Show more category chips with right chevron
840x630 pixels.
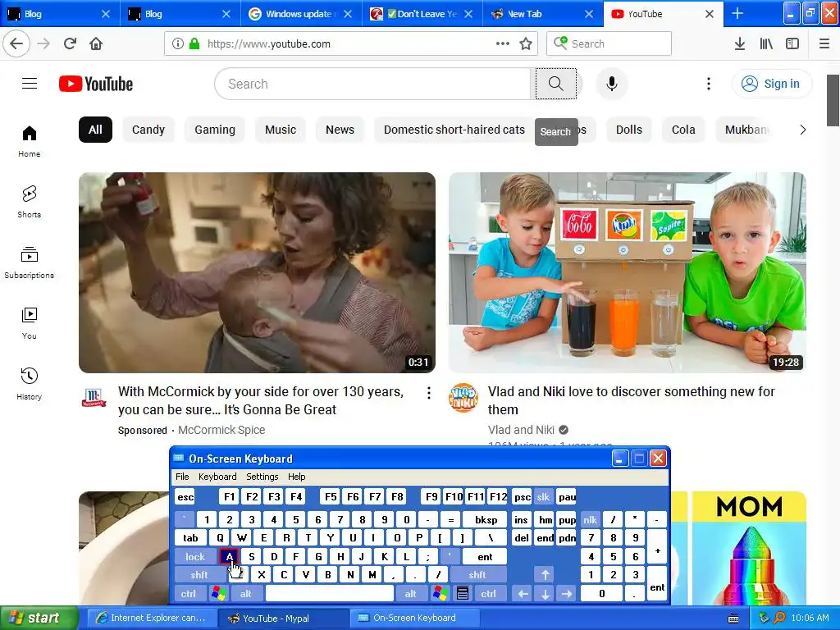[x=802, y=130]
